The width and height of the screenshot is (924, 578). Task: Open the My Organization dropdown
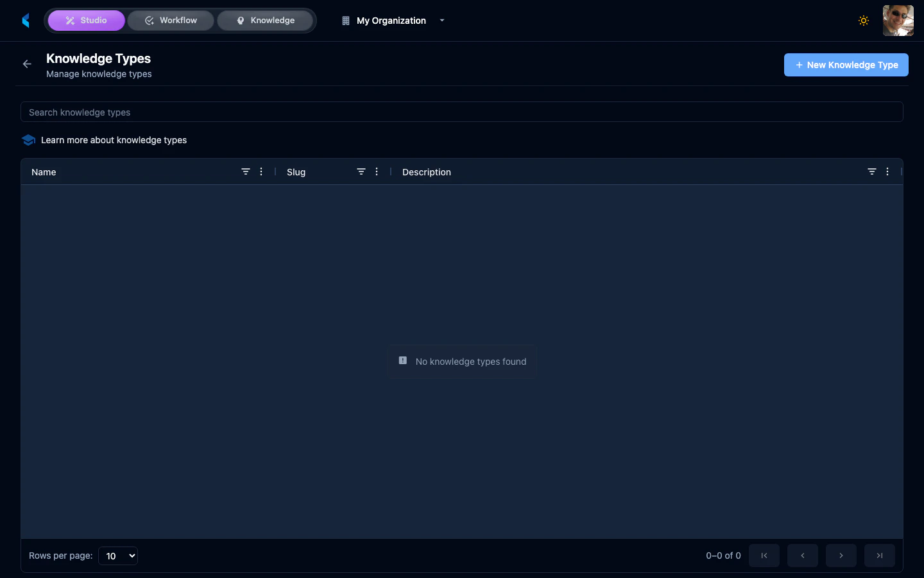point(392,21)
